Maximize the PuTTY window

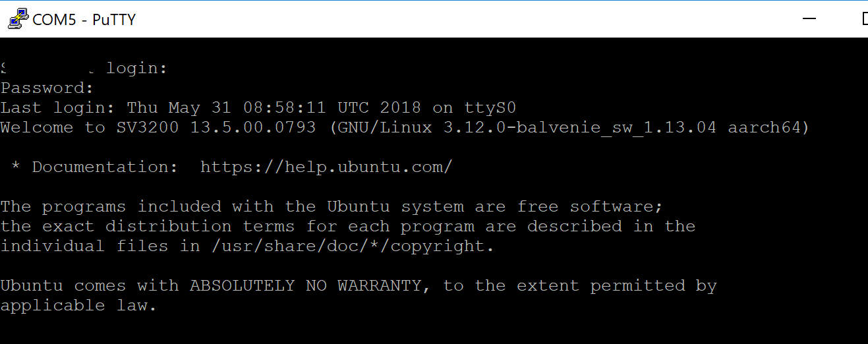[864, 19]
